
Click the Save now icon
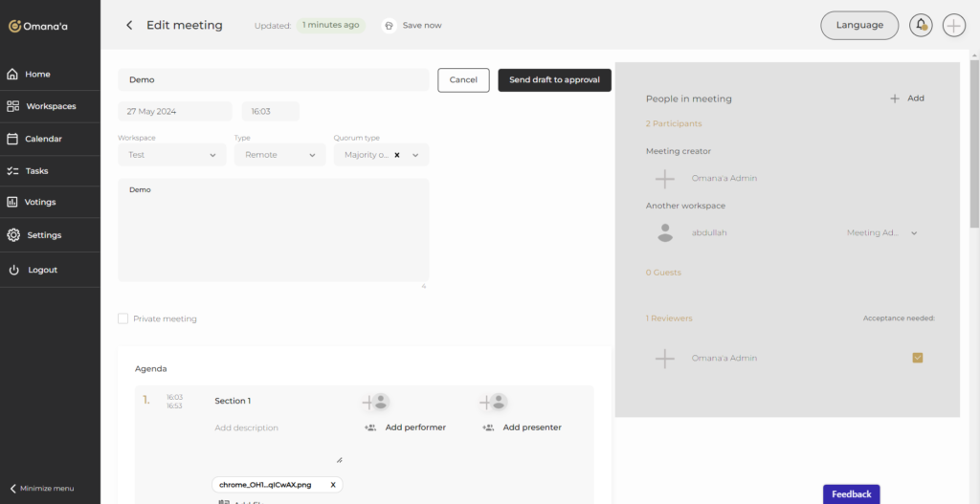click(x=390, y=26)
